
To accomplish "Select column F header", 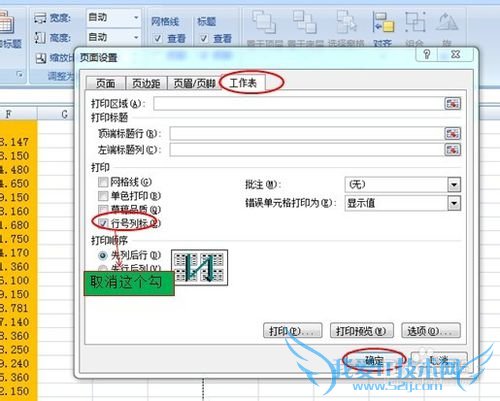I will 18,114.
